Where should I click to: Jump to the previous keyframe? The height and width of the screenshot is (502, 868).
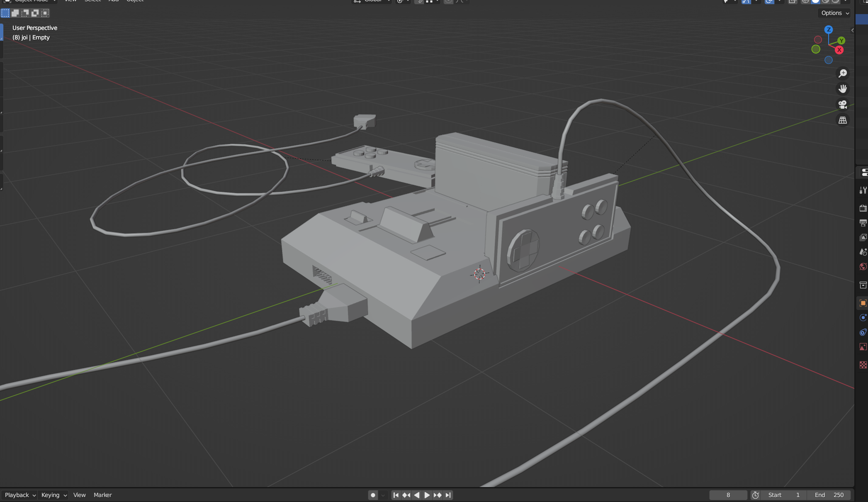tap(406, 495)
